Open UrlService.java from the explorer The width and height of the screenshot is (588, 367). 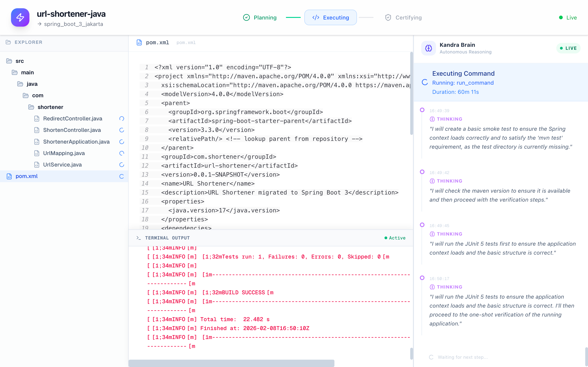pyautogui.click(x=62, y=164)
